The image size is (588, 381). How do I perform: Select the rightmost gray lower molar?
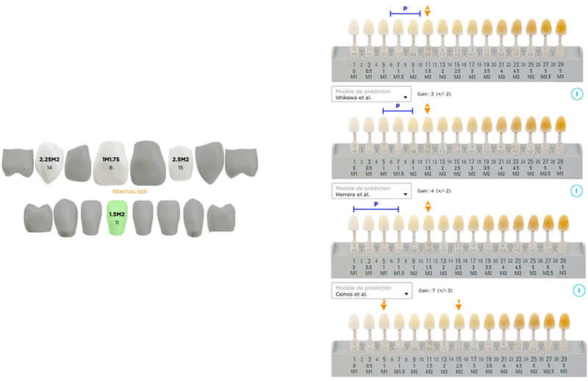tap(220, 218)
